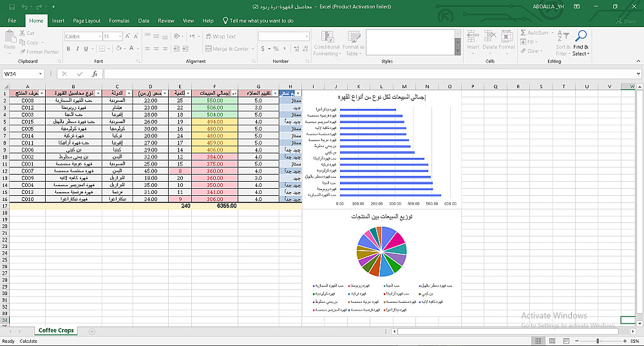Toggle Wrap Text
The height and width of the screenshot is (346, 644).
(220, 36)
